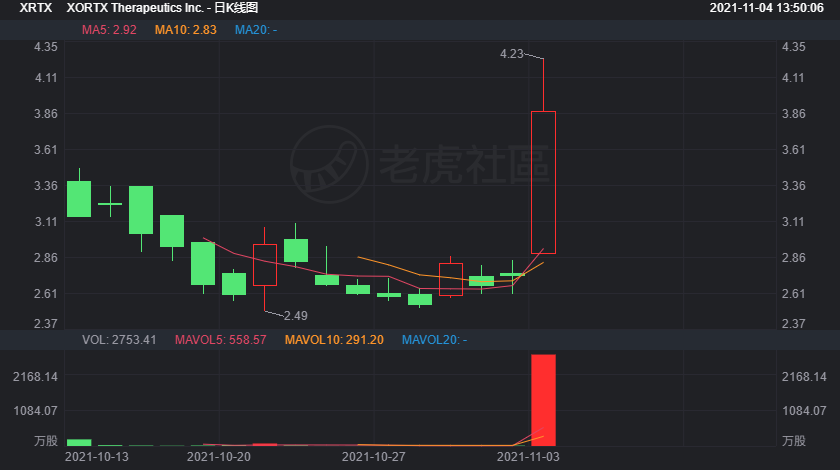Click the MAVOL5: 558.57 label

click(221, 340)
